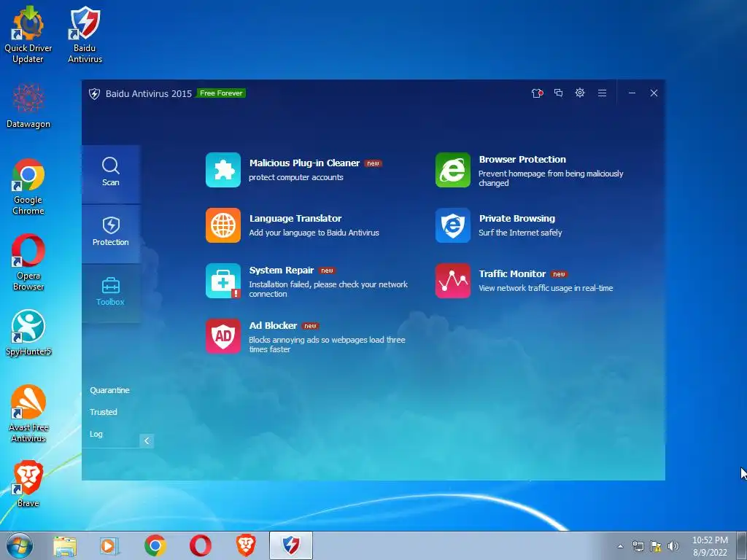Select the Opera Browser desktop shortcut
The image size is (747, 560).
pyautogui.click(x=28, y=262)
